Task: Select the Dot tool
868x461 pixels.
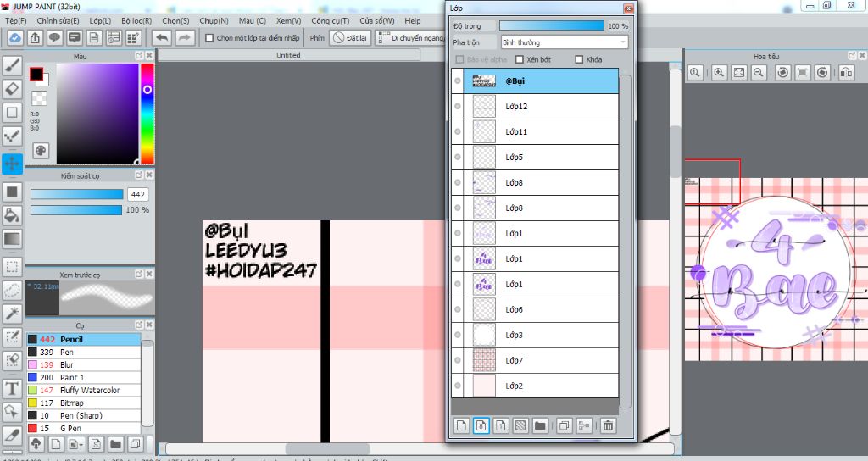Action: tap(12, 136)
